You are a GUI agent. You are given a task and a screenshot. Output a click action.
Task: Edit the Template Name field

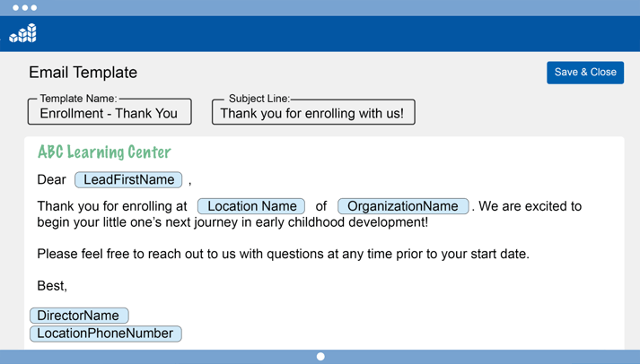click(110, 111)
